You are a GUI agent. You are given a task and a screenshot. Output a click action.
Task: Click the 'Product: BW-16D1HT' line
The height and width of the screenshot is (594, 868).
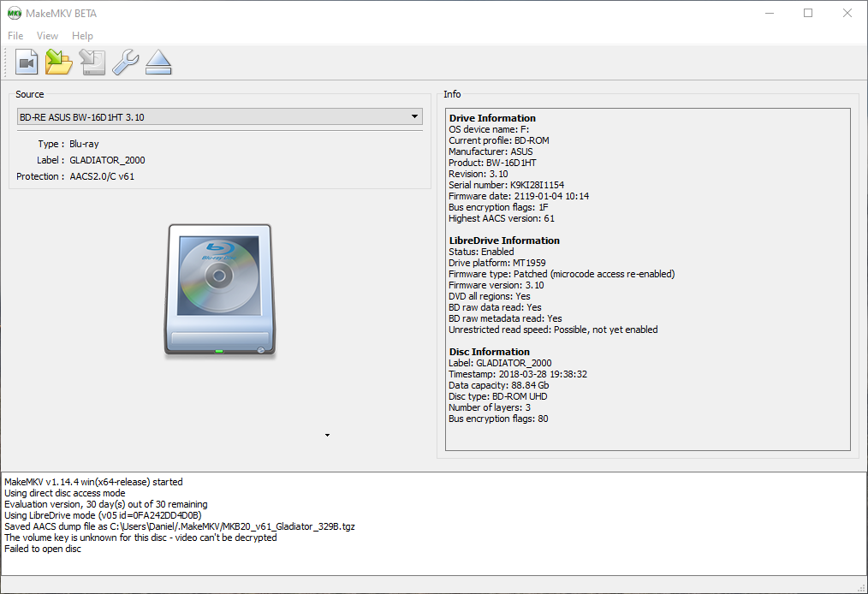click(x=492, y=163)
